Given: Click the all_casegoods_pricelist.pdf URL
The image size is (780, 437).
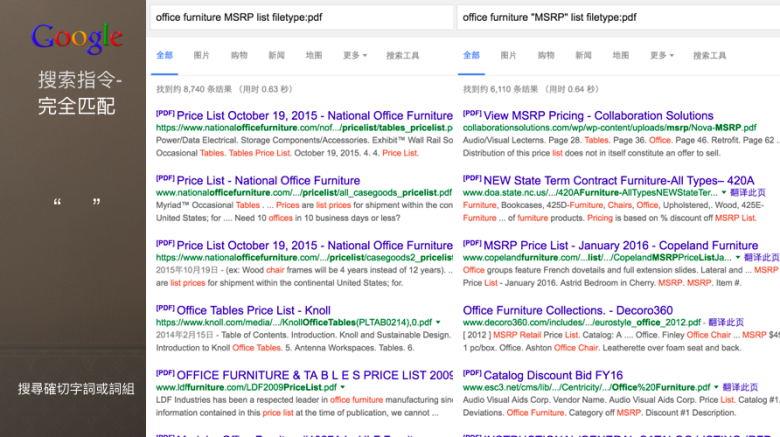Looking at the screenshot, I should [x=304, y=193].
